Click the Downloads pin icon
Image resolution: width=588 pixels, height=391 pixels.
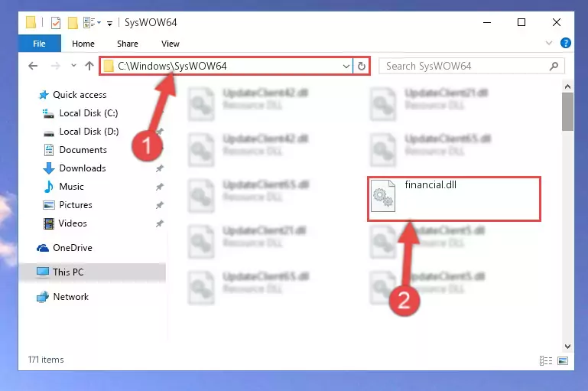(160, 168)
